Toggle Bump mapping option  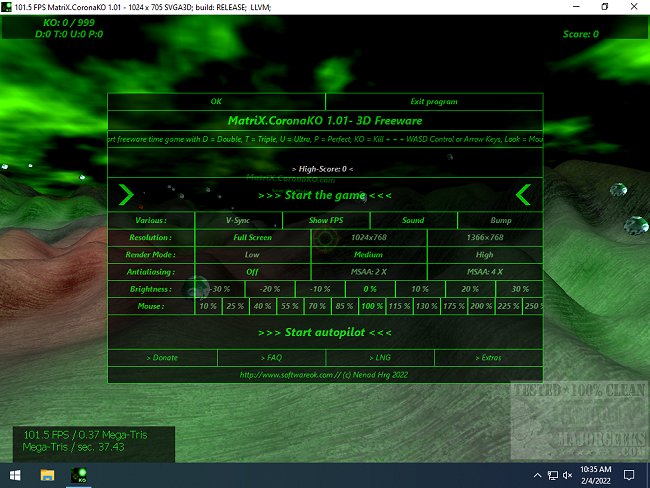tap(500, 220)
